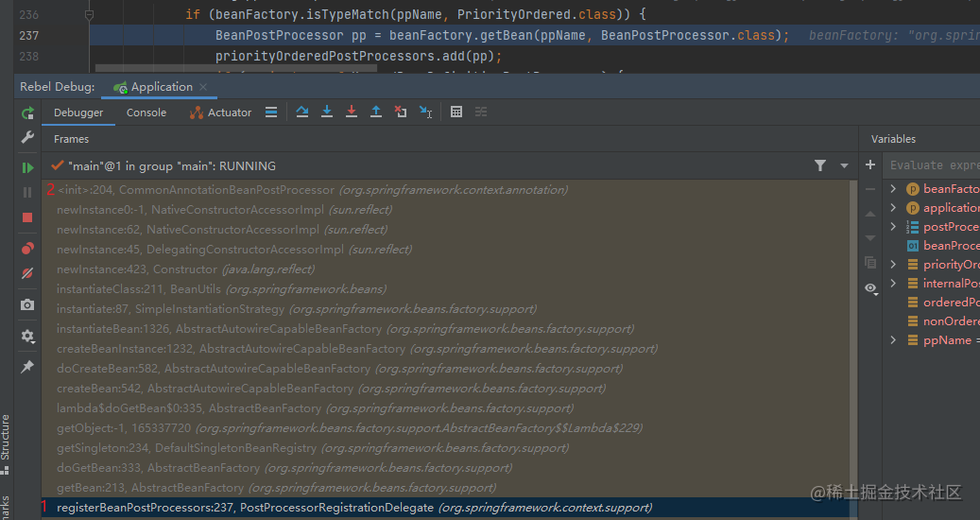
Task: Open the Actuator tab
Action: point(220,113)
